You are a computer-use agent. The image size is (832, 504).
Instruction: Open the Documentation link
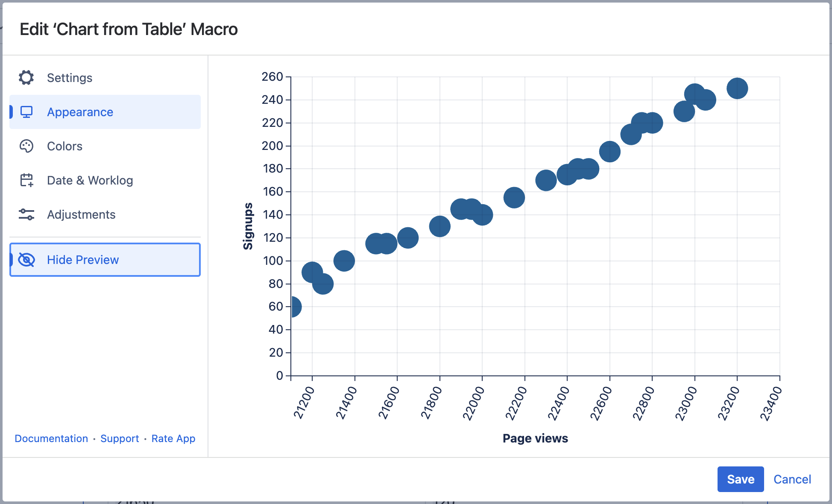[x=51, y=439]
